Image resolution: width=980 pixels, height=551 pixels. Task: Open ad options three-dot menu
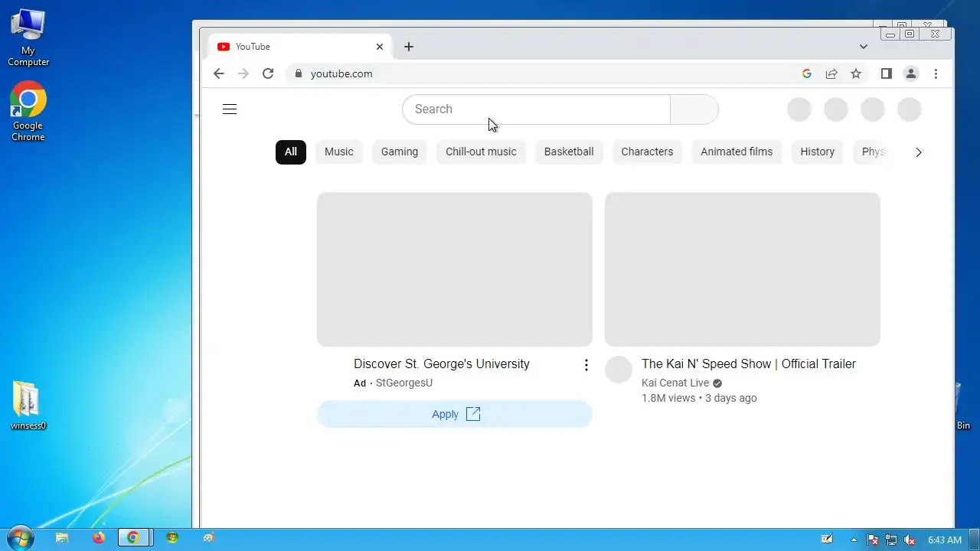(x=586, y=365)
